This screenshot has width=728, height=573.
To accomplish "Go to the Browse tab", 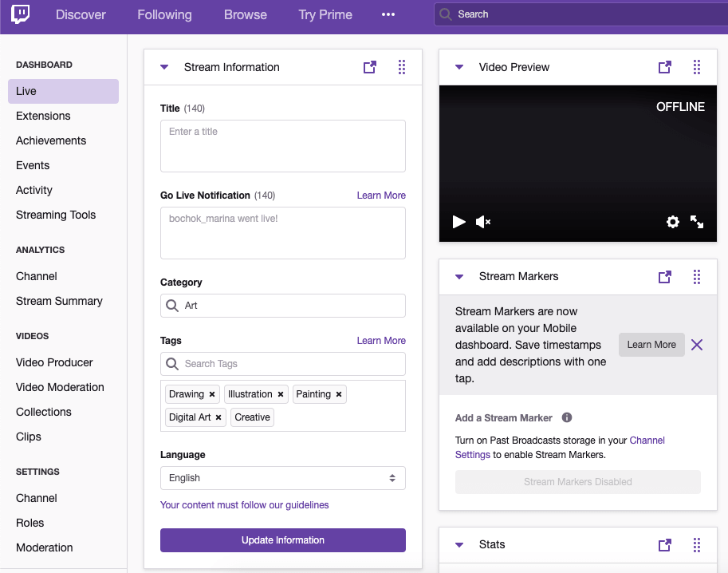I will (245, 15).
